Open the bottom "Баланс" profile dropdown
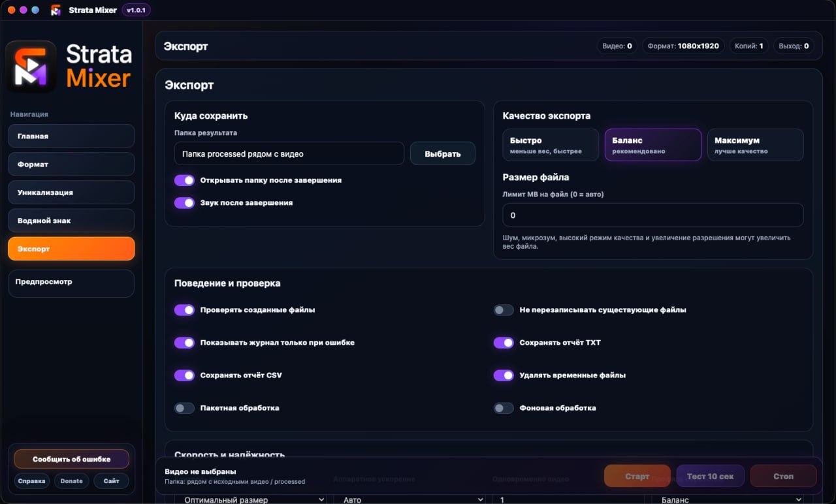The image size is (836, 504). pyautogui.click(x=728, y=499)
